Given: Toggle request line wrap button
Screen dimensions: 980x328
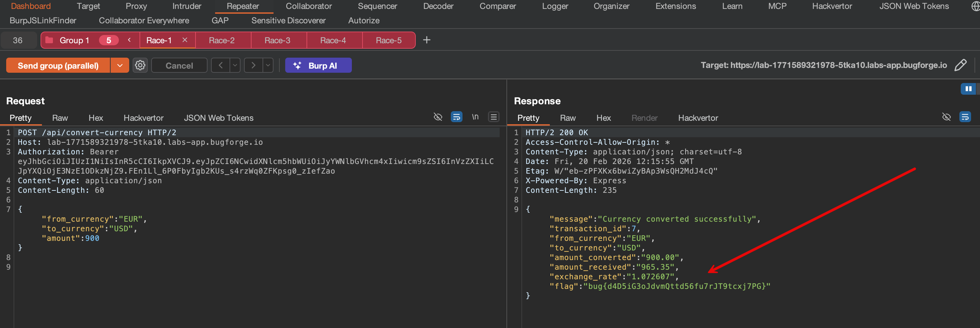Looking at the screenshot, I should tap(456, 117).
